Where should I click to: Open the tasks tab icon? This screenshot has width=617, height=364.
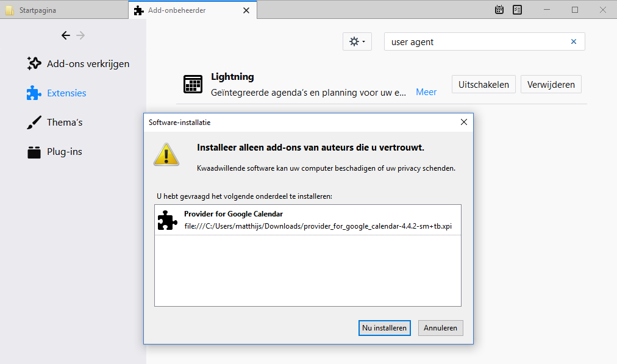click(517, 10)
